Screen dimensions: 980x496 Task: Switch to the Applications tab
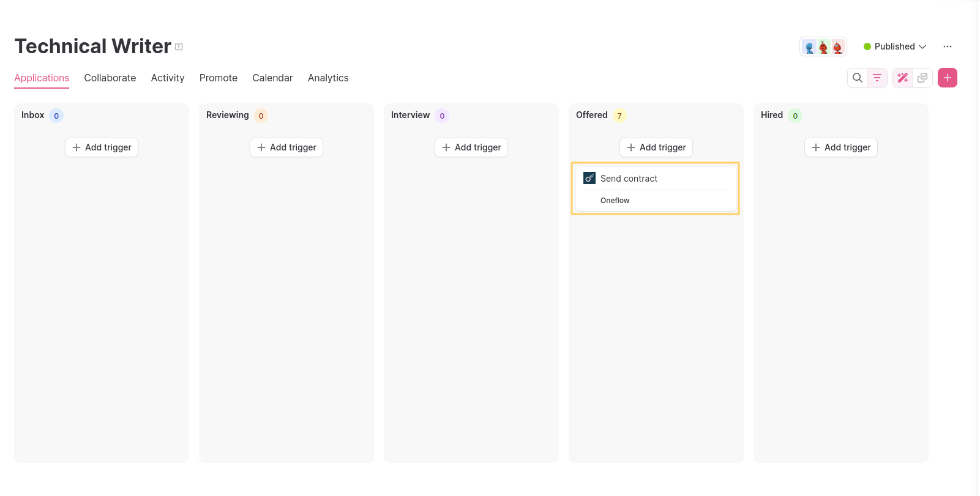(x=42, y=78)
